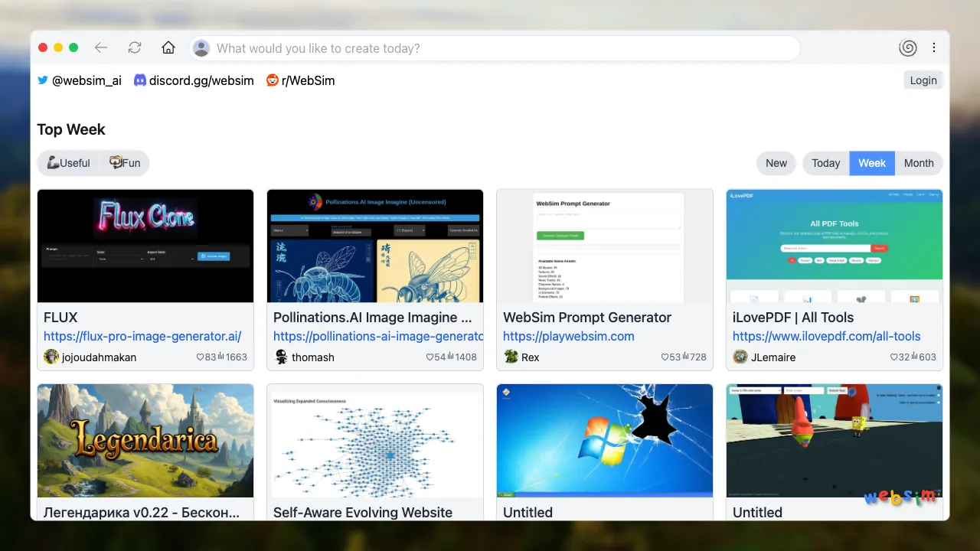Open the broken Windows 7 desktop thumbnail
This screenshot has width=980, height=551.
point(605,441)
